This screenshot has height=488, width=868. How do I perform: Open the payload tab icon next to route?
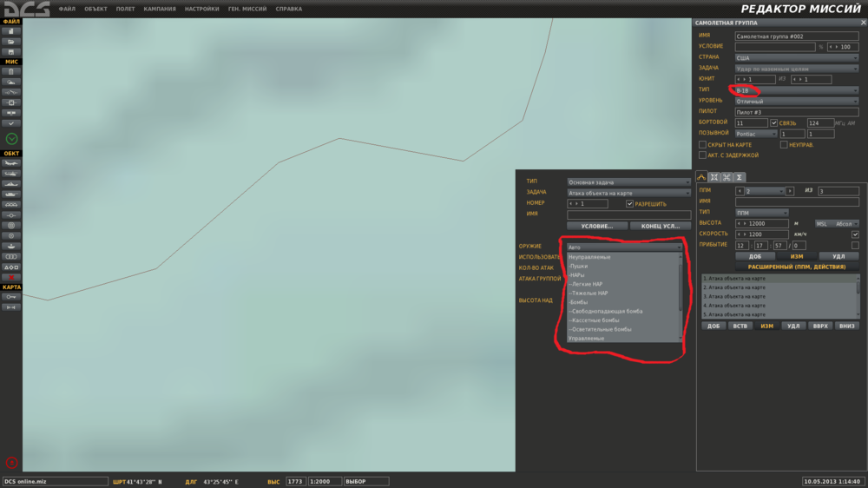714,177
